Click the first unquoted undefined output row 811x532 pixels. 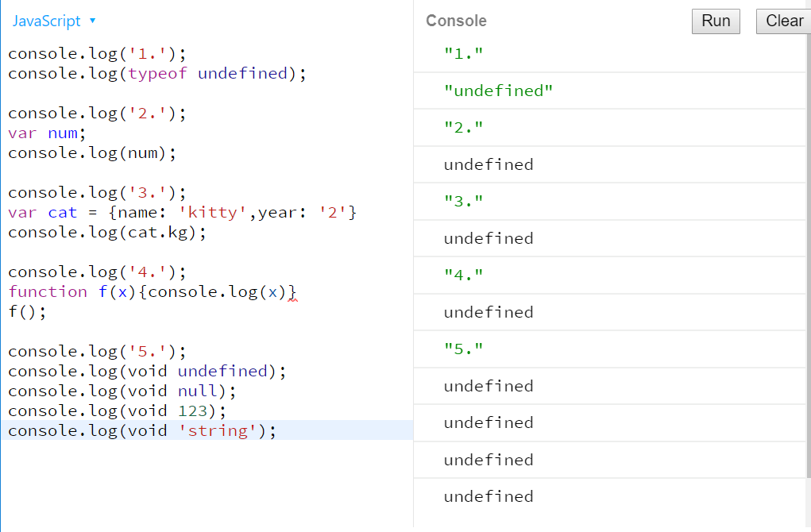click(487, 164)
